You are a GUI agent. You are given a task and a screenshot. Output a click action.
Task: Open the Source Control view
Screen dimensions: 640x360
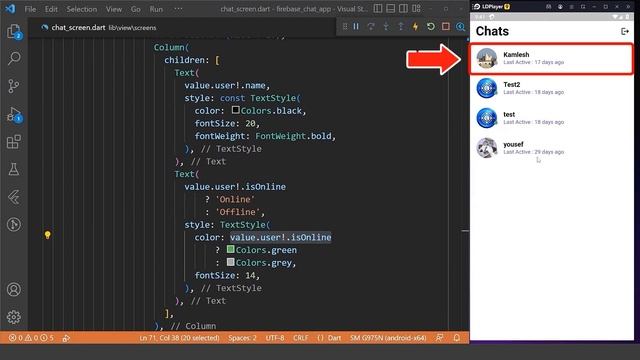[x=13, y=86]
